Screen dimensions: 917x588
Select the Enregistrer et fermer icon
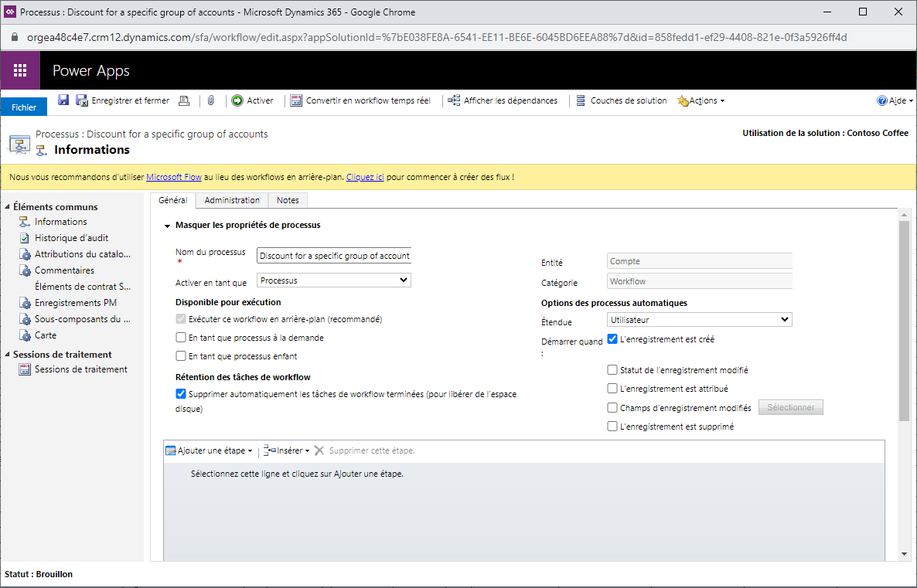point(82,100)
